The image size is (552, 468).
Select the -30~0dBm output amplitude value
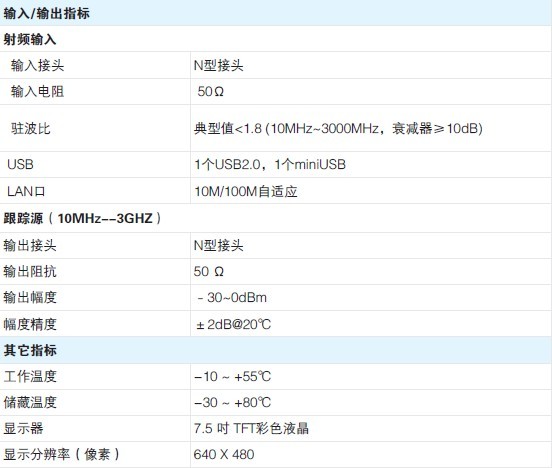(x=232, y=298)
